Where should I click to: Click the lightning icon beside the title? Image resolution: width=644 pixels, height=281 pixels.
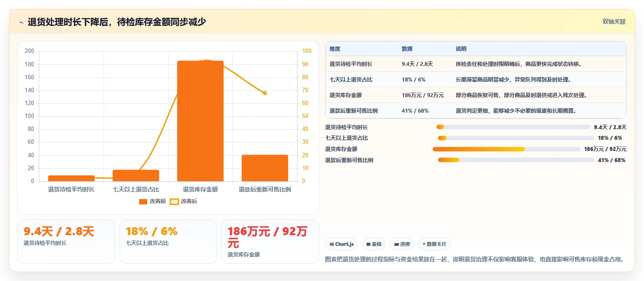coord(21,22)
